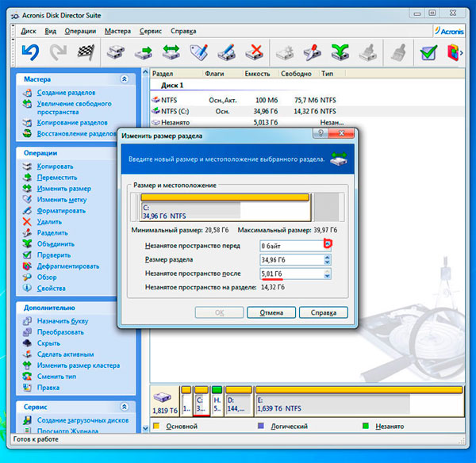
Task: Click spinner on Незанятое пространство после field
Action: [327, 274]
